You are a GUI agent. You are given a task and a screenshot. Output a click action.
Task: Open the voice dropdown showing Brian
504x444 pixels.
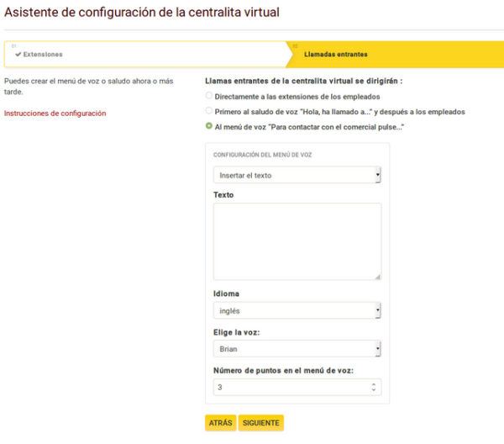[297, 348]
